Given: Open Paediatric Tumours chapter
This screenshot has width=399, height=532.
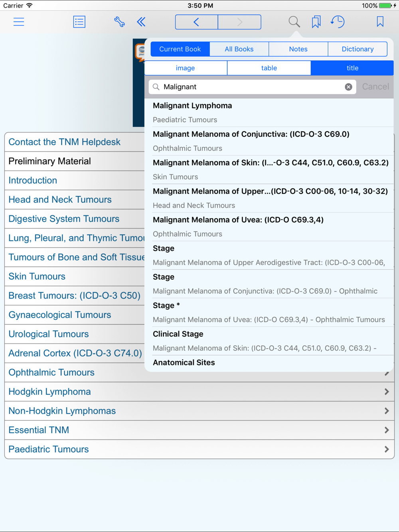Looking at the screenshot, I should pos(199,449).
